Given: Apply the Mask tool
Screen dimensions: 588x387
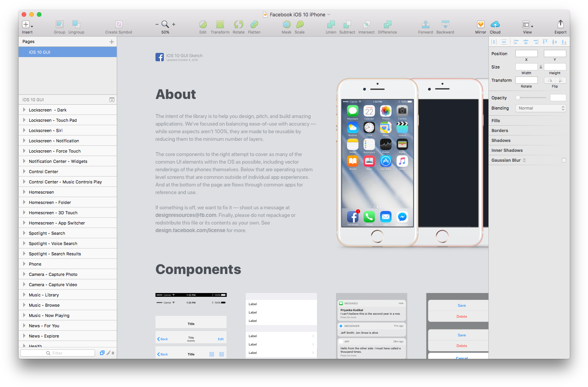Looking at the screenshot, I should 287,24.
